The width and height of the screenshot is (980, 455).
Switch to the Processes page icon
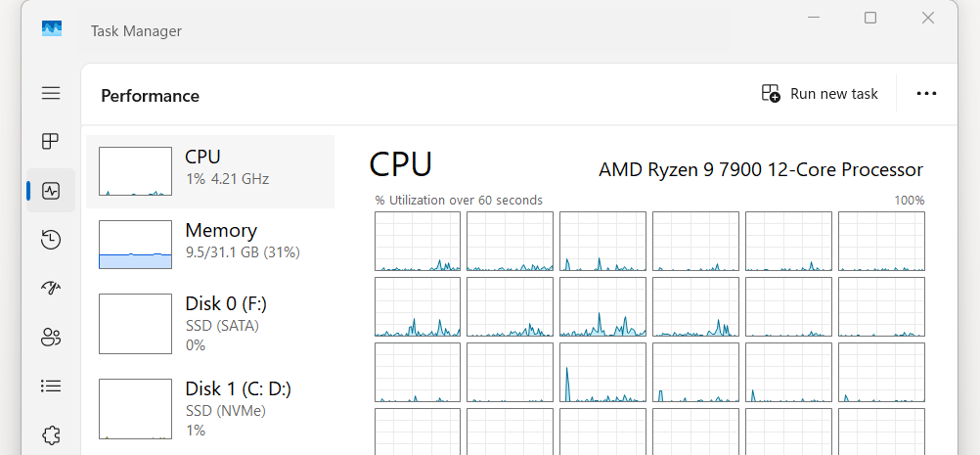point(51,142)
